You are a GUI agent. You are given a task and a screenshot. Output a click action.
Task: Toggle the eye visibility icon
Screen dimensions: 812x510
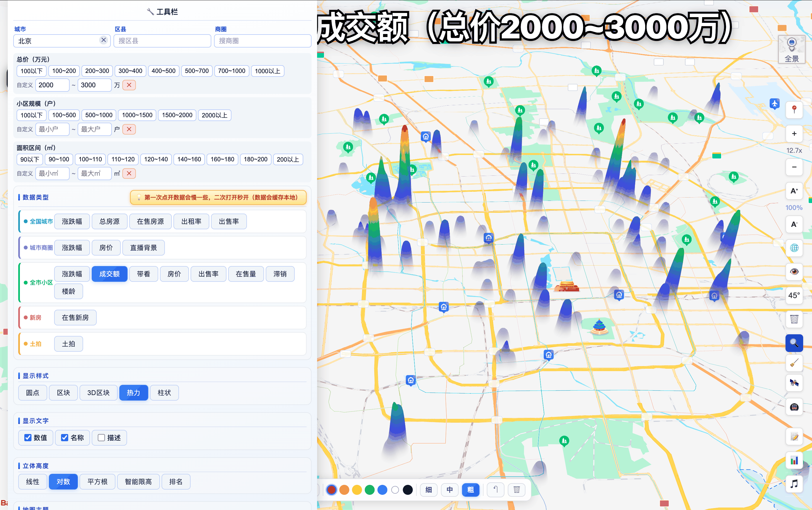click(794, 272)
